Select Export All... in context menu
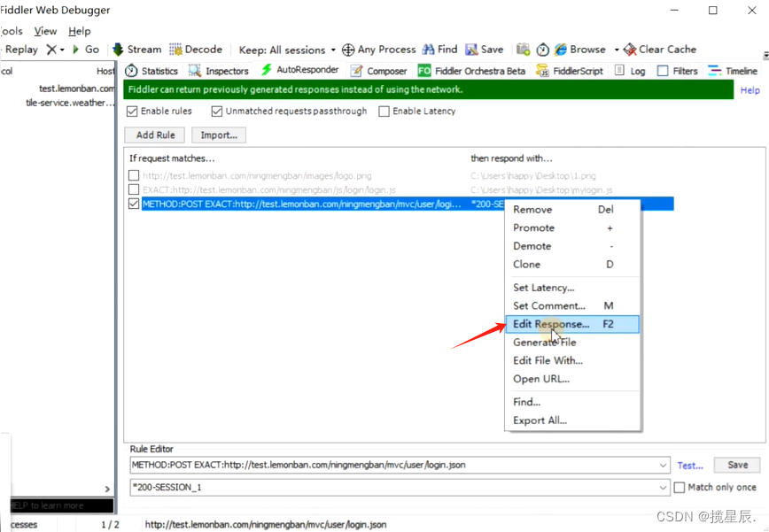Viewport: 769px width, 532px height. tap(572, 420)
